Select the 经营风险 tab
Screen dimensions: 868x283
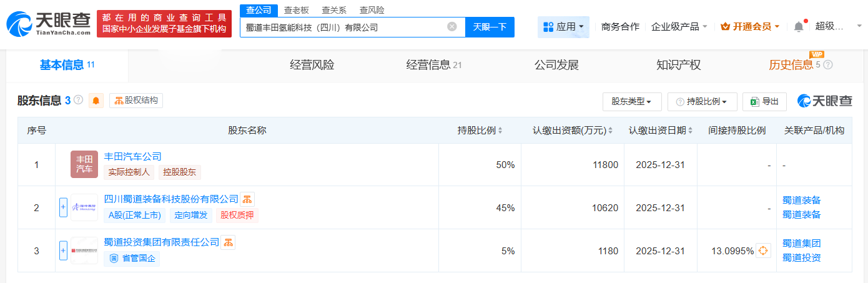point(312,65)
